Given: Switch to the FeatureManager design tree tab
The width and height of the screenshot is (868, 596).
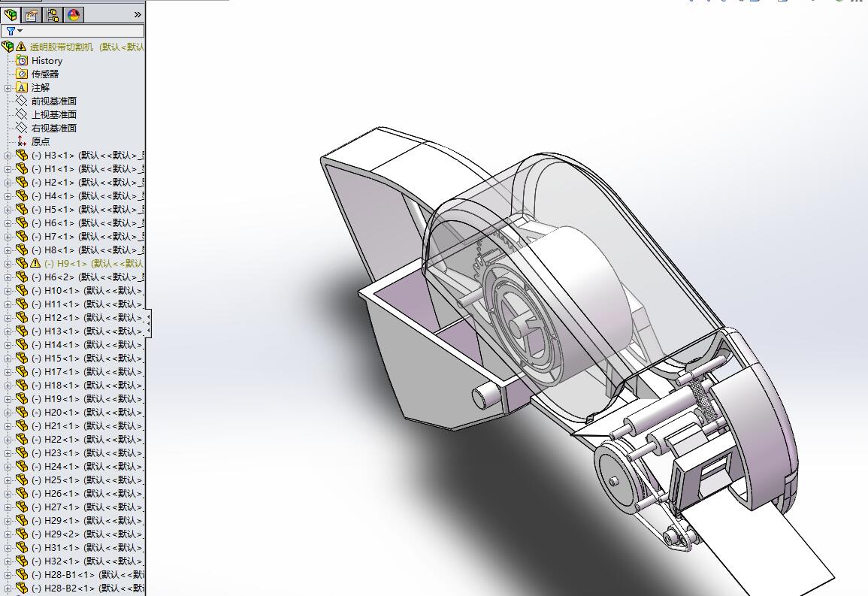Looking at the screenshot, I should pos(11,15).
